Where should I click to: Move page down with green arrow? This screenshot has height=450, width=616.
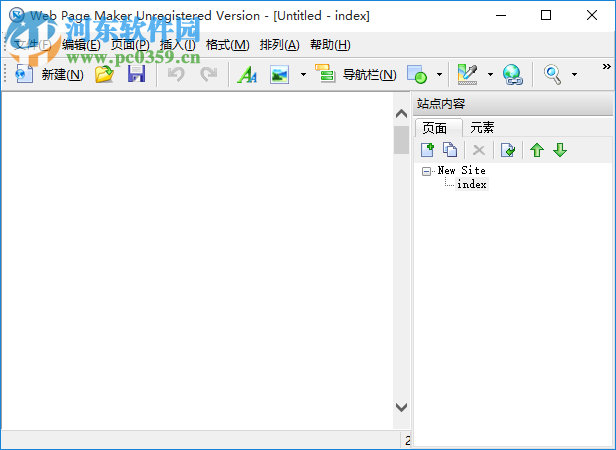tap(560, 150)
